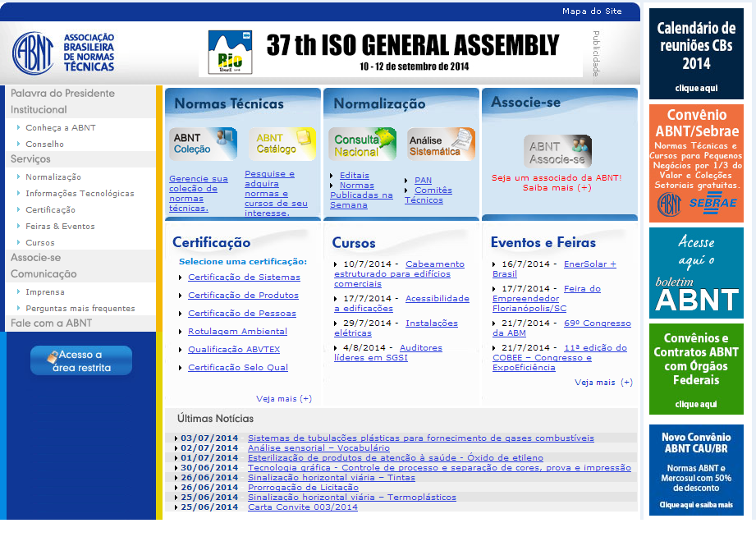Screen dimensions: 756x546
Task: Click Pesquise e adquira normas e cursos link
Action: click(276, 194)
